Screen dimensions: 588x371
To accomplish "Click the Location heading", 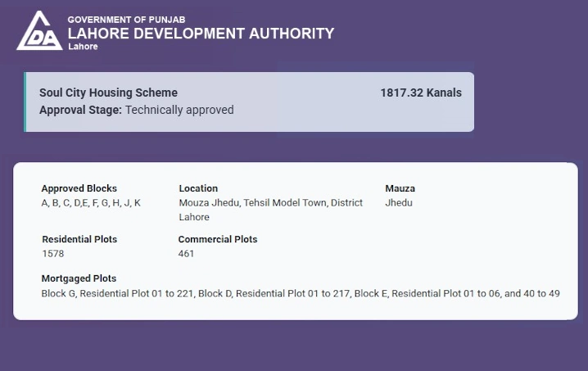I will click(x=198, y=188).
